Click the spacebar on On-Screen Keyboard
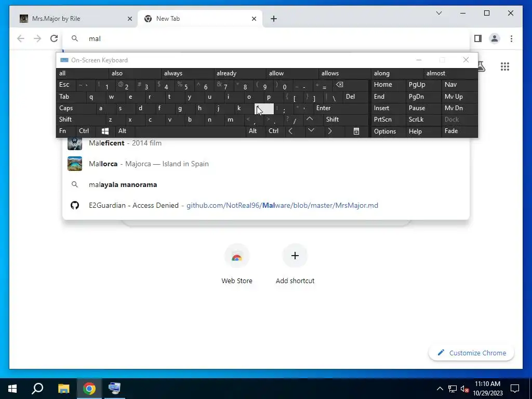The height and width of the screenshot is (399, 532). 190,131
